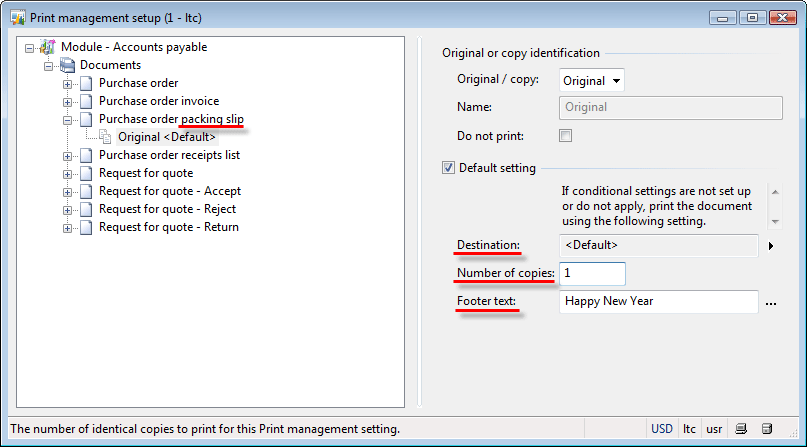
Task: Click the Accounts payable module icon
Action: pos(47,47)
